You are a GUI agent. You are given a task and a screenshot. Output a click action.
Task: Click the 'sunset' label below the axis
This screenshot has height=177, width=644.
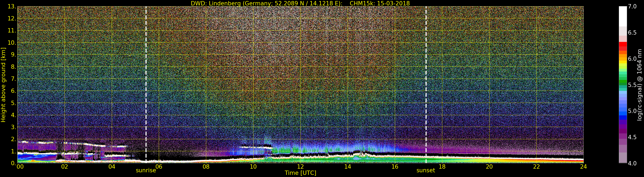click(x=426, y=171)
